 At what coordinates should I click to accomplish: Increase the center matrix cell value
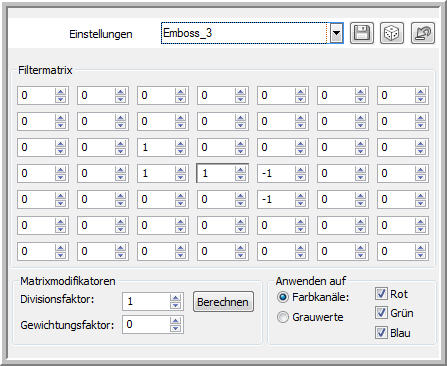(x=240, y=169)
